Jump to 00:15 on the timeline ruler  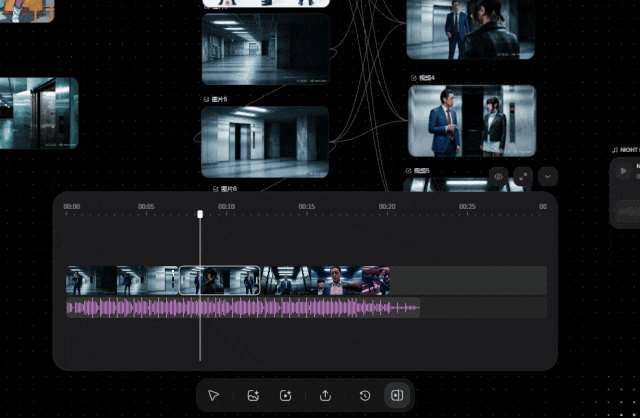coord(307,207)
